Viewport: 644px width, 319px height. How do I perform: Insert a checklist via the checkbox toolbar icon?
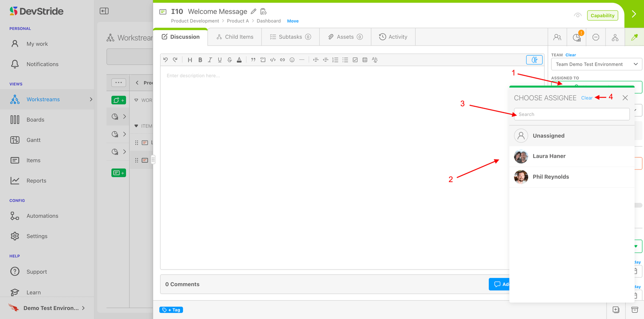[355, 60]
